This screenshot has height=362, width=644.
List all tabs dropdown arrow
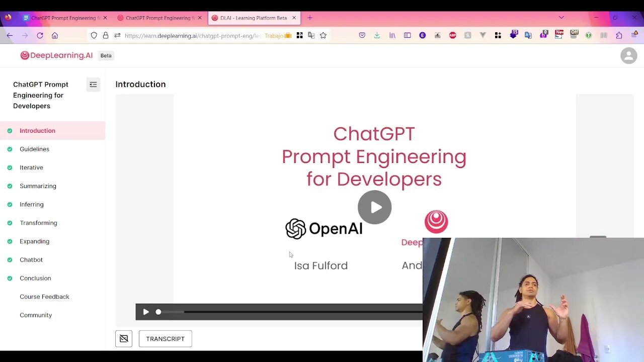(x=561, y=18)
